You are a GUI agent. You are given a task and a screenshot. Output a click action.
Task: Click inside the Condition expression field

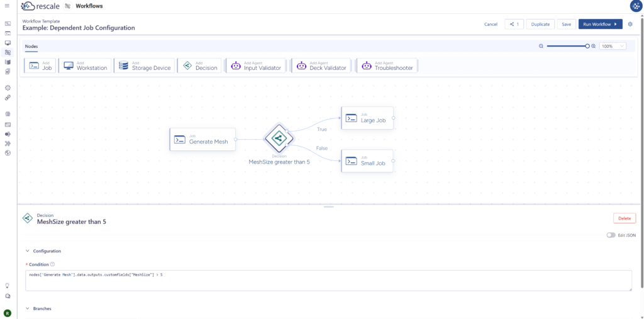click(328, 281)
